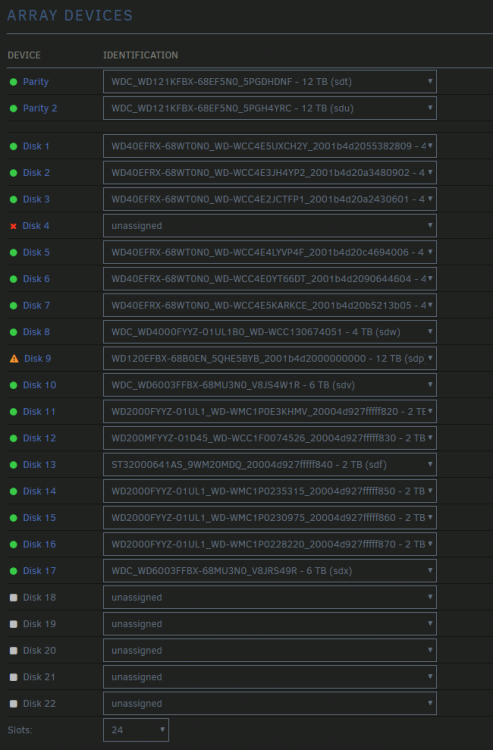Open the Disk 13 ST32000641AS dropdown

[x=270, y=465]
